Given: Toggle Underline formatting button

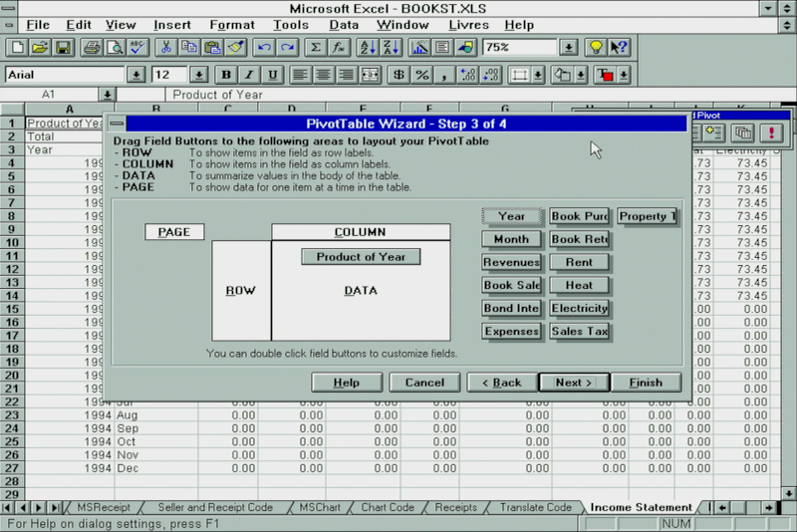Looking at the screenshot, I should click(x=272, y=75).
